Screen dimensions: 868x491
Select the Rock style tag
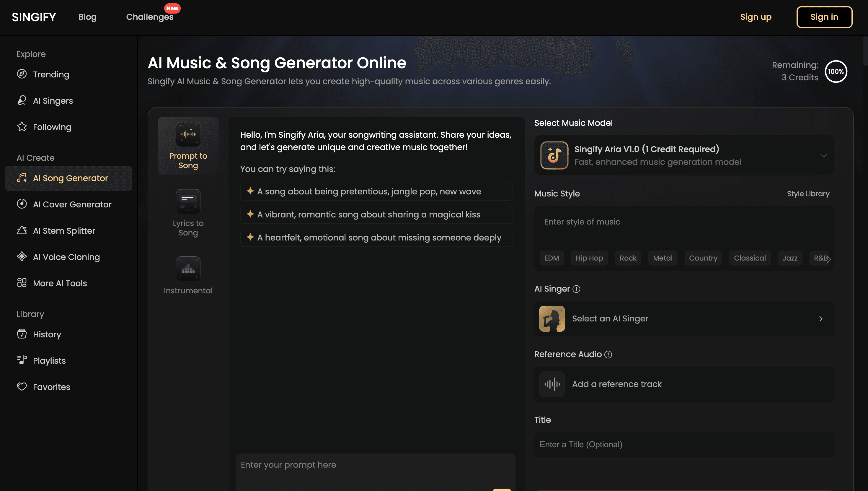[628, 258]
